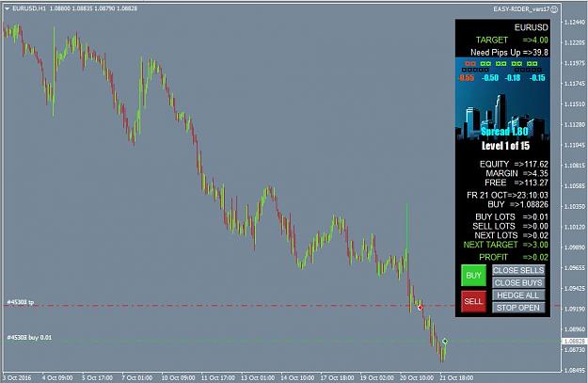Click the BUY =>1.08826 price line
Image resolution: width=588 pixels, height=383 pixels.
[x=517, y=204]
